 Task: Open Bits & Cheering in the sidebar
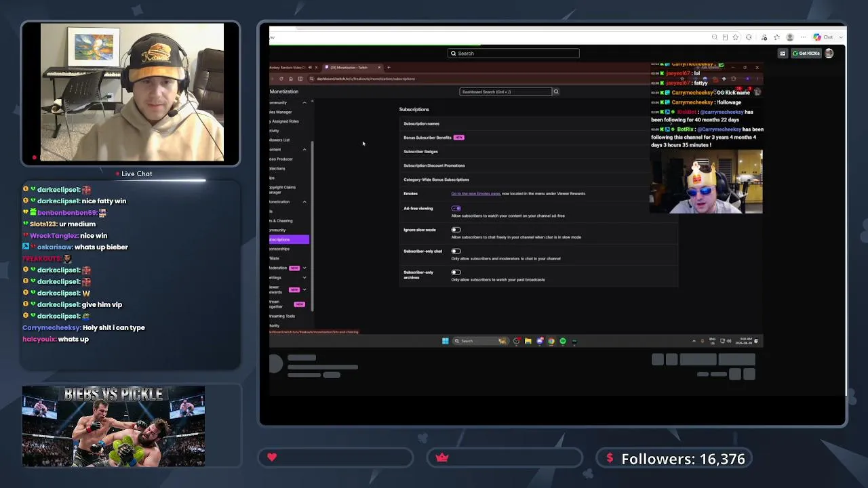tap(281, 221)
